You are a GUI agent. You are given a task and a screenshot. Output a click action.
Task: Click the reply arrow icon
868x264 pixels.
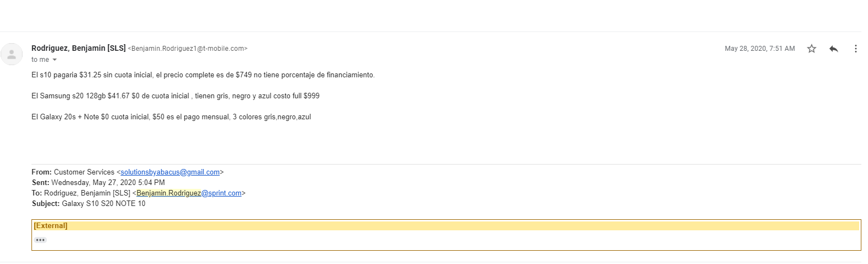pos(834,49)
